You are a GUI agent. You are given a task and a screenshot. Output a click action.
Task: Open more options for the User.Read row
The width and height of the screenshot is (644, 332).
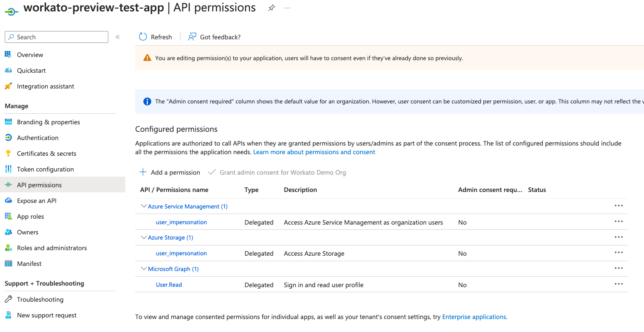619,284
